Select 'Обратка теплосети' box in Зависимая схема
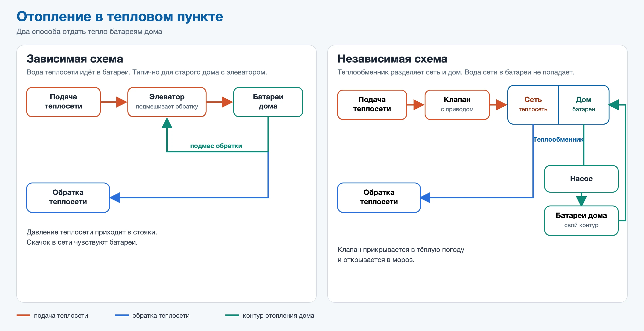644x331 pixels. 68,198
